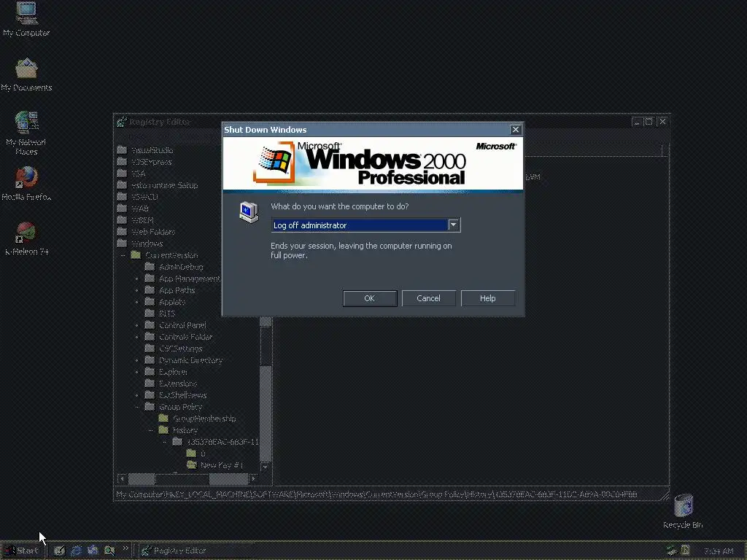This screenshot has height=560, width=747.
Task: Click OK in Shut Down Windows
Action: click(x=370, y=298)
